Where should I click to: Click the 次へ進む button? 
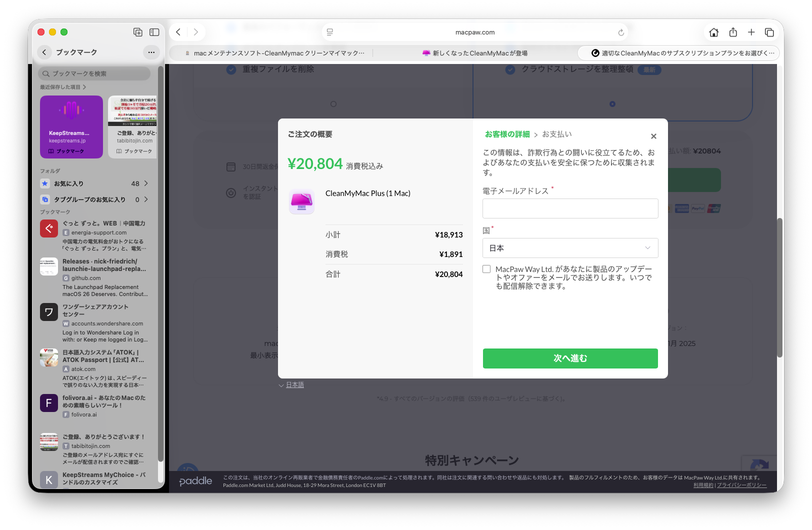tap(570, 358)
